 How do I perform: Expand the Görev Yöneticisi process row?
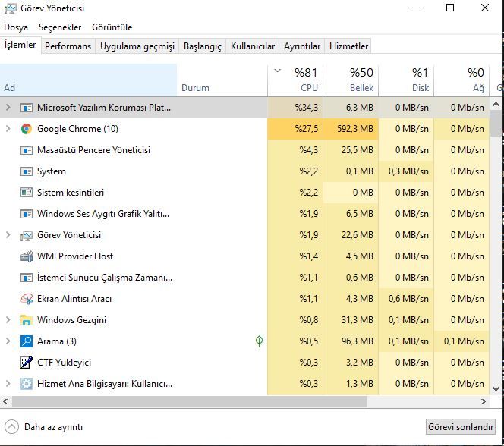point(8,235)
